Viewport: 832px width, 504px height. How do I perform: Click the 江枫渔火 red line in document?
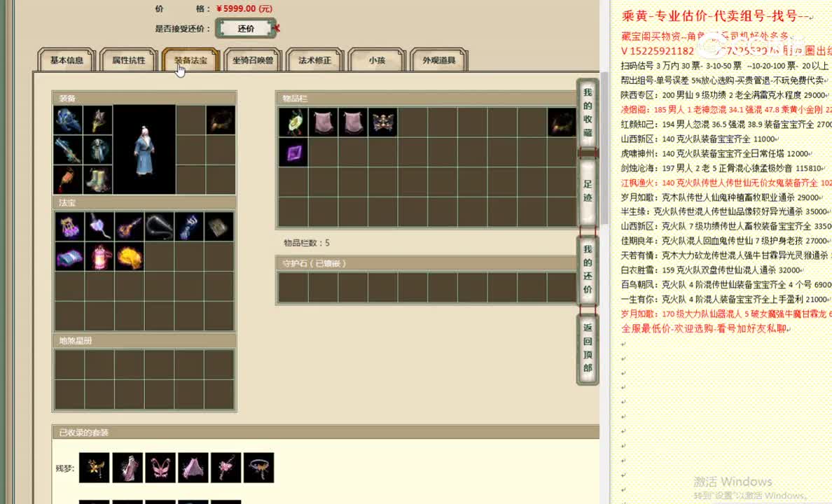click(726, 183)
